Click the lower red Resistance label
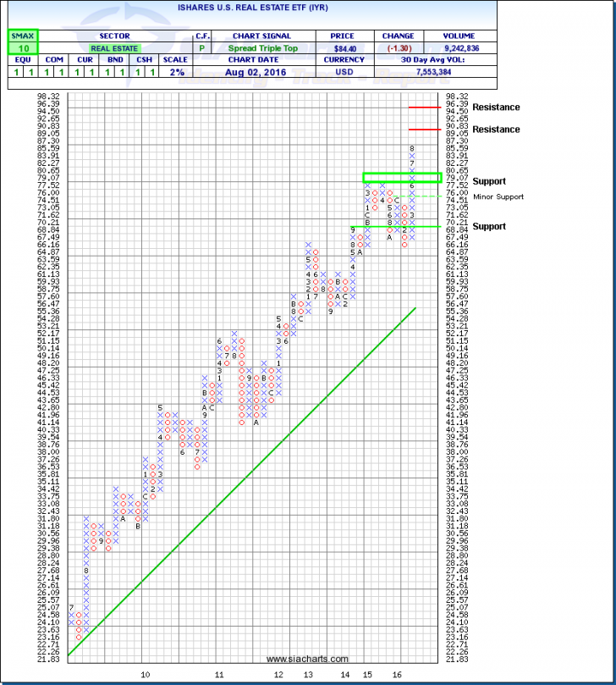 tap(496, 130)
